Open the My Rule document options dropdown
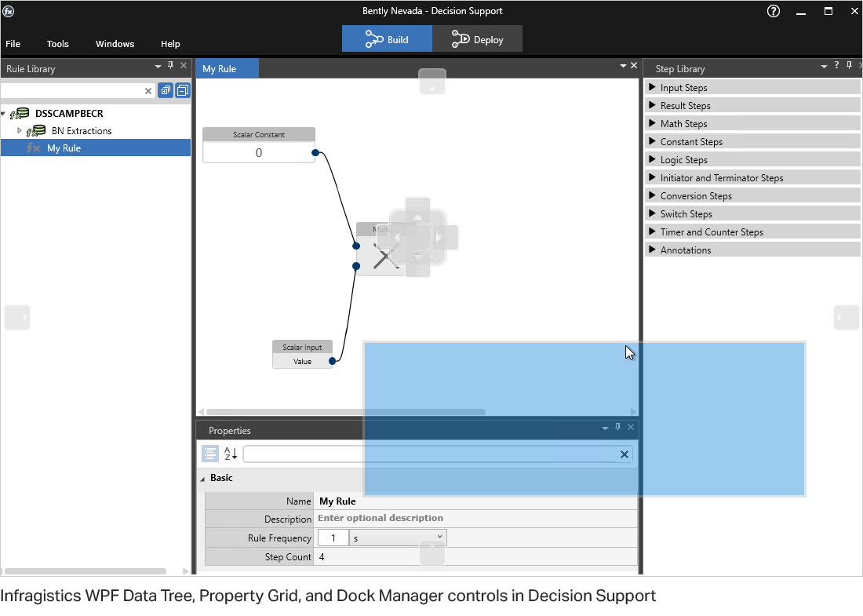This screenshot has width=863, height=616. click(623, 65)
